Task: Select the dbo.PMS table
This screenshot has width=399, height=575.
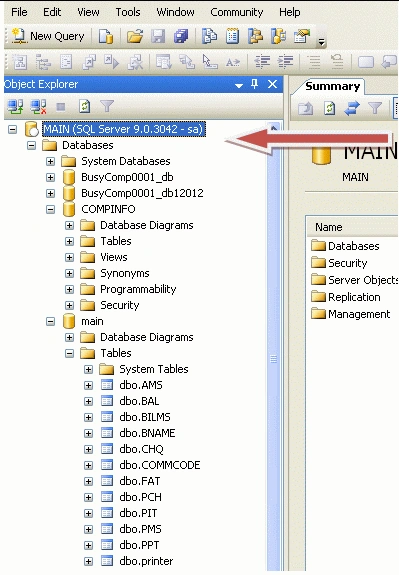Action: (x=140, y=529)
